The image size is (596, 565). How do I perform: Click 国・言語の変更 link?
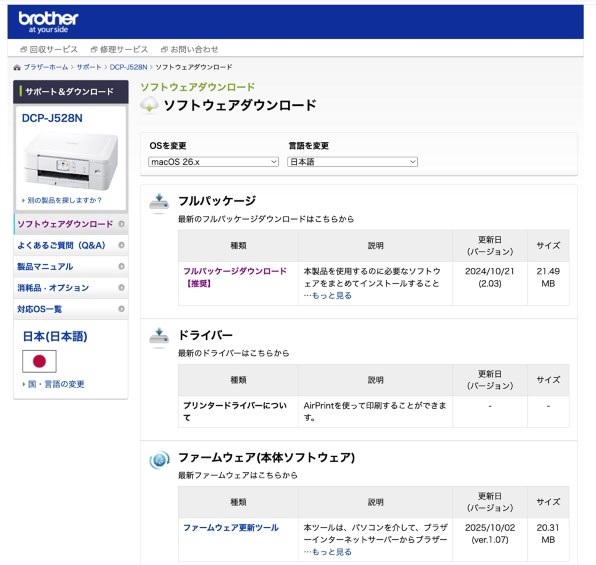pos(56,384)
